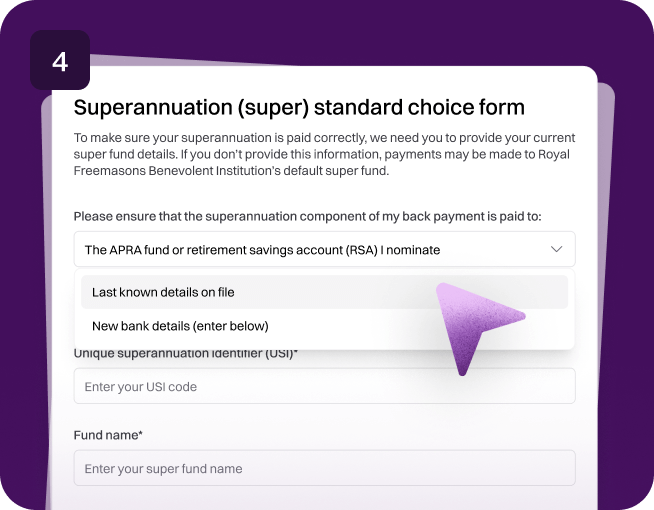The image size is (654, 510).
Task: Click the step 4 number badge
Action: (60, 60)
